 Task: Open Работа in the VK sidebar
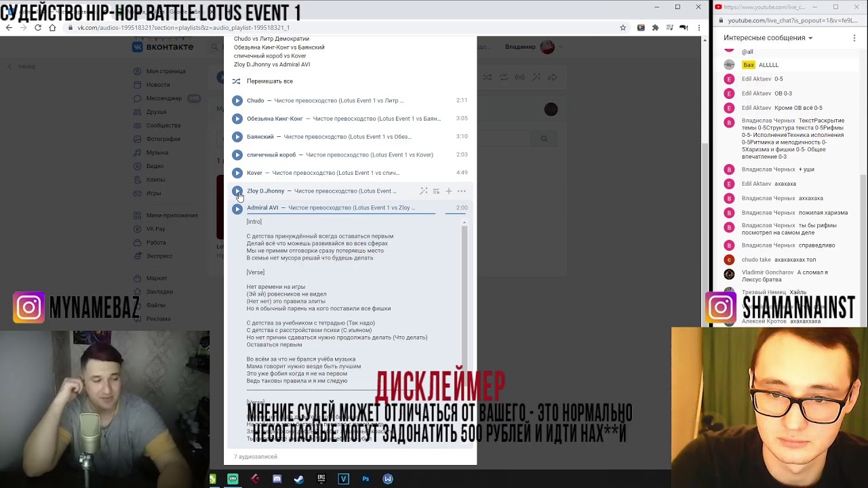click(x=156, y=243)
